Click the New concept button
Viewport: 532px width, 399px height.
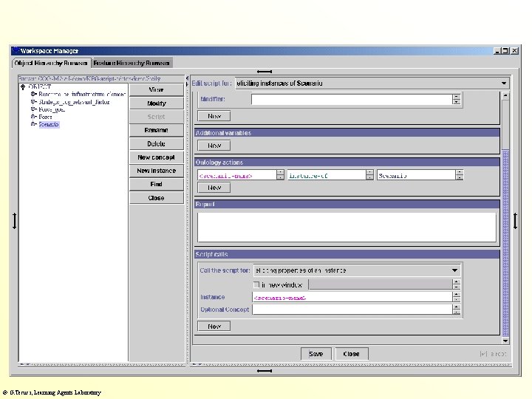tap(157, 157)
